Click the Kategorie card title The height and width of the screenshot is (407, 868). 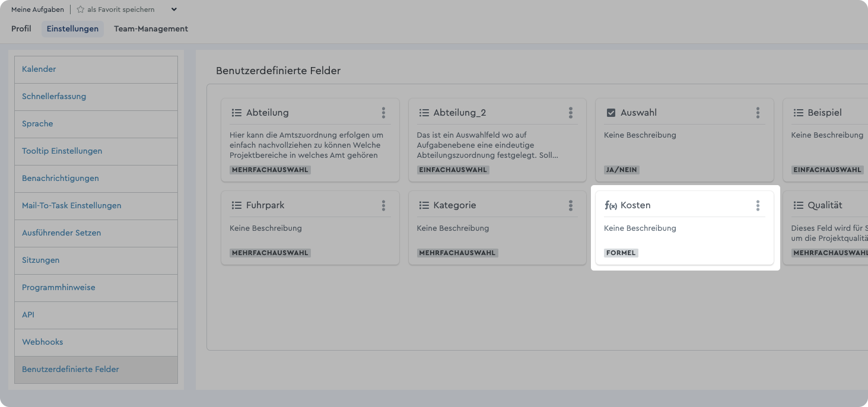(x=454, y=205)
